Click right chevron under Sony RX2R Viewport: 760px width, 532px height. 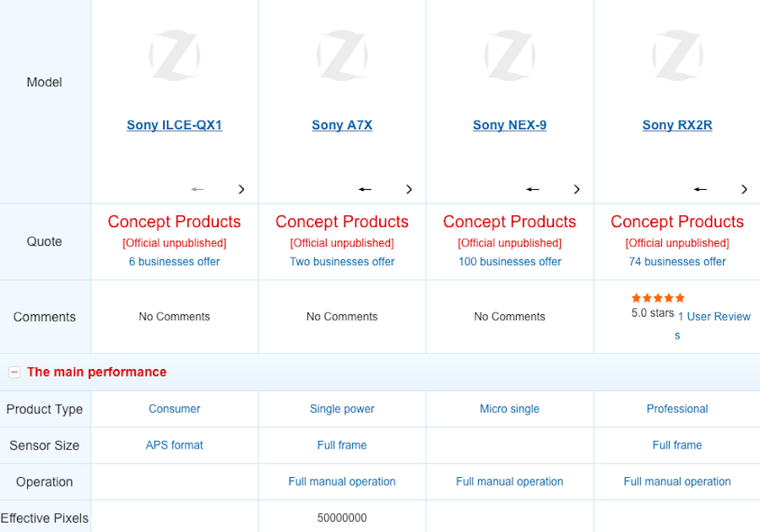(x=744, y=189)
